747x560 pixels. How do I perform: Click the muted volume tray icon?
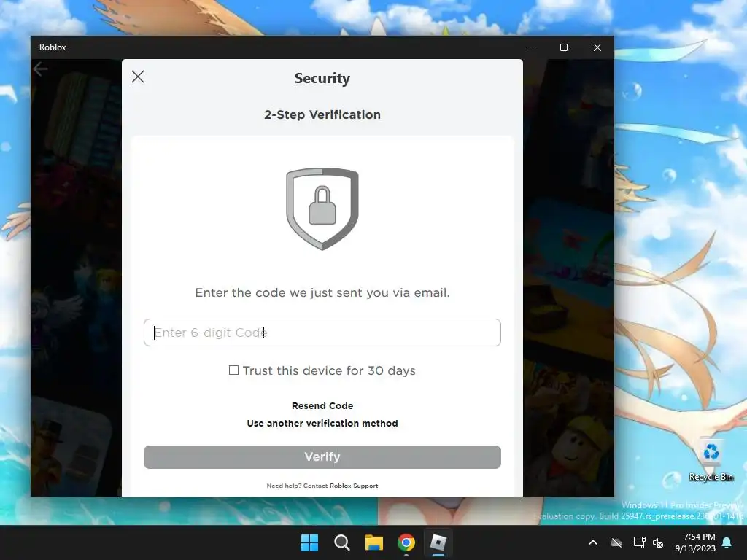[659, 542]
